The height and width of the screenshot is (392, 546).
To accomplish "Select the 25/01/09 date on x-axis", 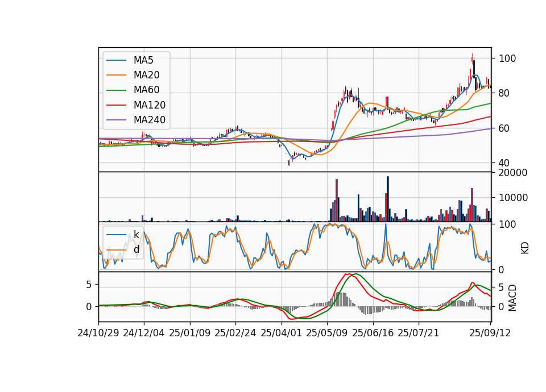I will [190, 333].
